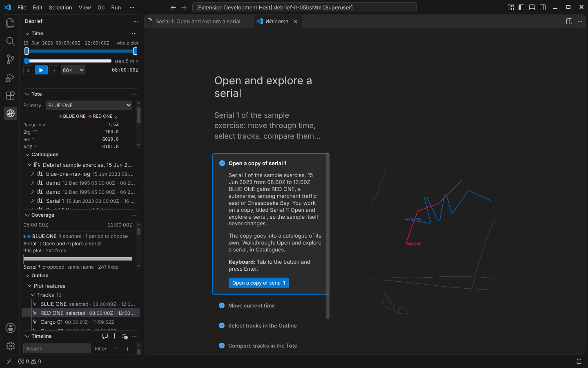
Task: Click the remote window status bar icon
Action: pyautogui.click(x=9, y=361)
